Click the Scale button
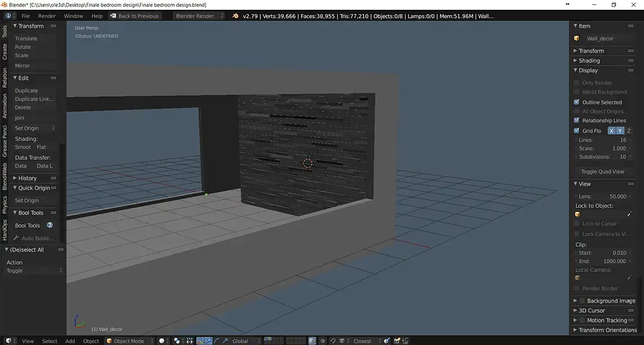 (x=34, y=55)
